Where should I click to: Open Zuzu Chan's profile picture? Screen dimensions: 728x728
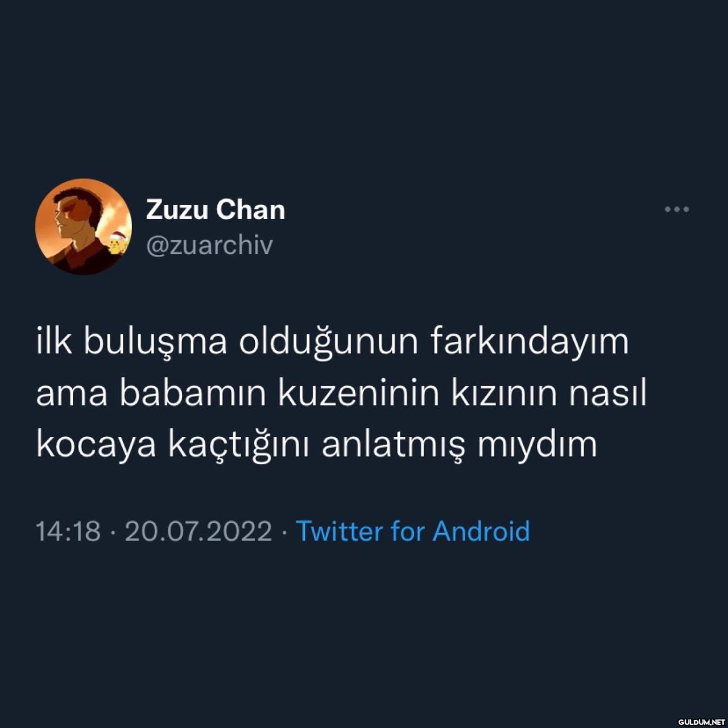point(84,227)
